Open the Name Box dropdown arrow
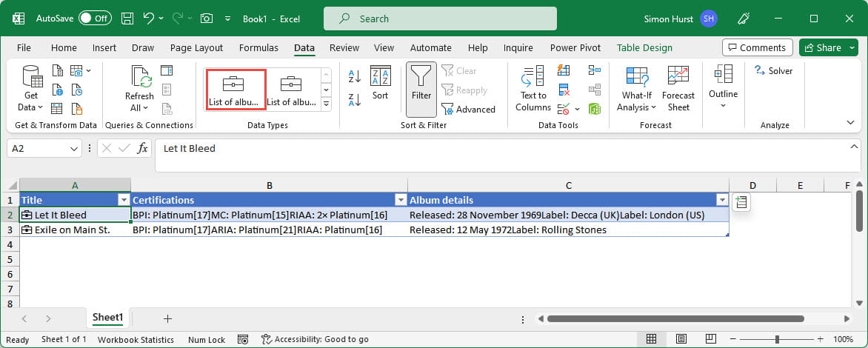Viewport: 868px width, 348px height. [x=74, y=149]
